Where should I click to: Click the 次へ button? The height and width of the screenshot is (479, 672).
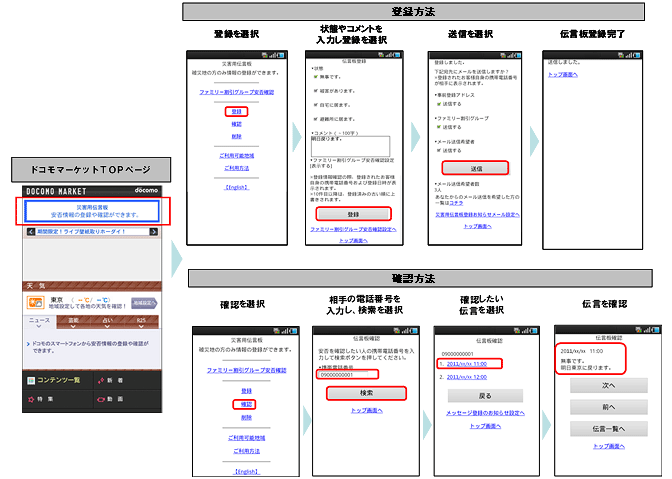coord(609,385)
